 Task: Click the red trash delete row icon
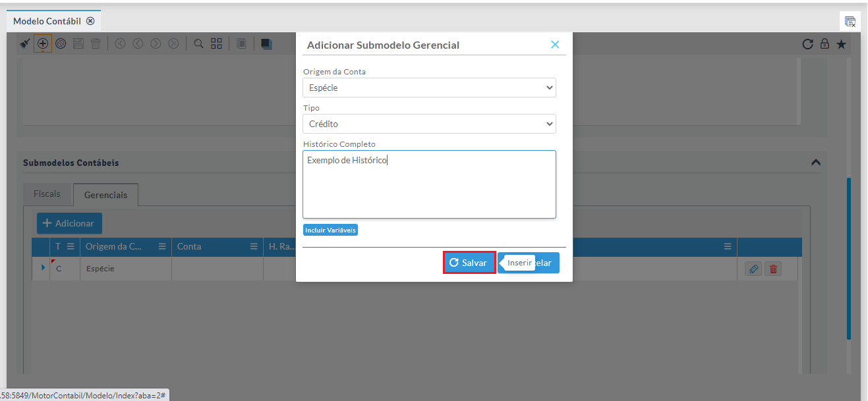[773, 269]
